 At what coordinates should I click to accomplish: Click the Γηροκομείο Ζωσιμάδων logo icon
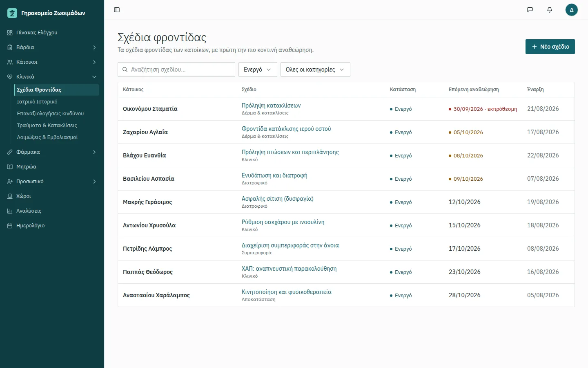tap(12, 13)
